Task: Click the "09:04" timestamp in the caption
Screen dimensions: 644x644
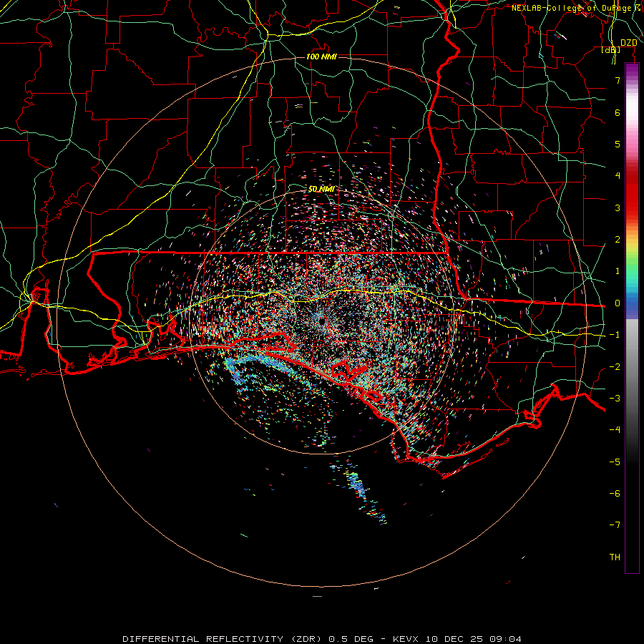Action: tap(506, 639)
